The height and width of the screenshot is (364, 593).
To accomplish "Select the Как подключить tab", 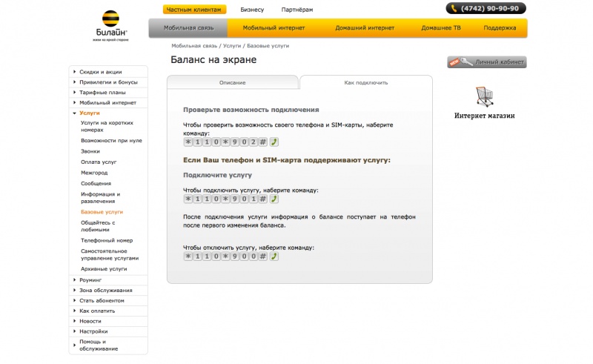I will (365, 82).
